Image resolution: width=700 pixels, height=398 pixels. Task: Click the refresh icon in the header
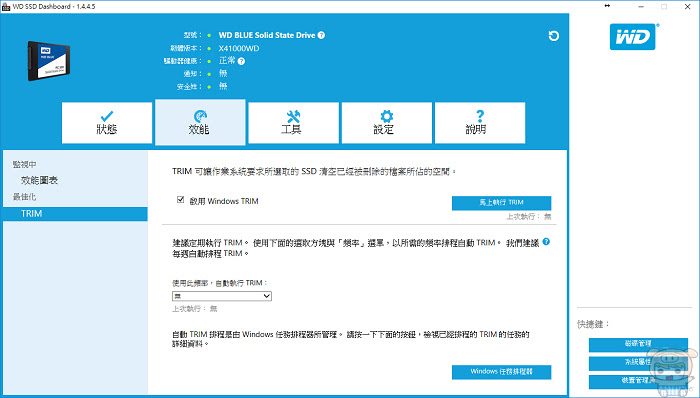[x=554, y=36]
